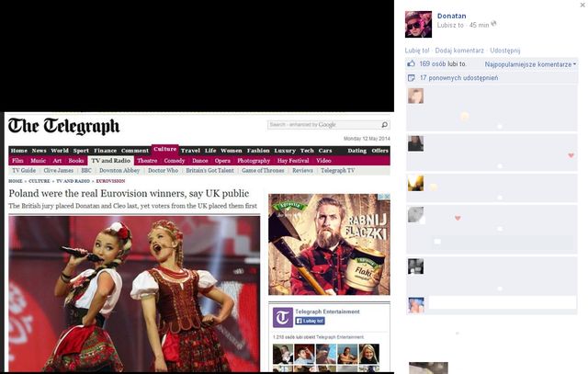Open the Cars menu item
Viewport: 588px width, 374px height.
pos(325,151)
